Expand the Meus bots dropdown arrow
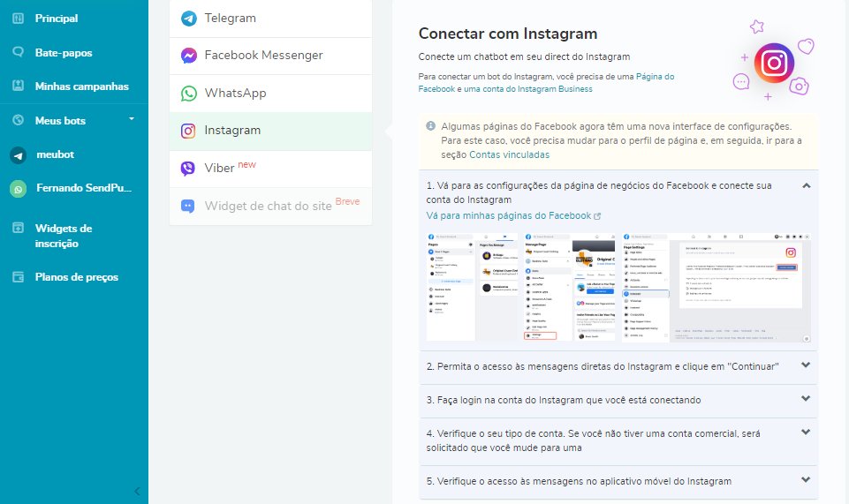 (131, 118)
